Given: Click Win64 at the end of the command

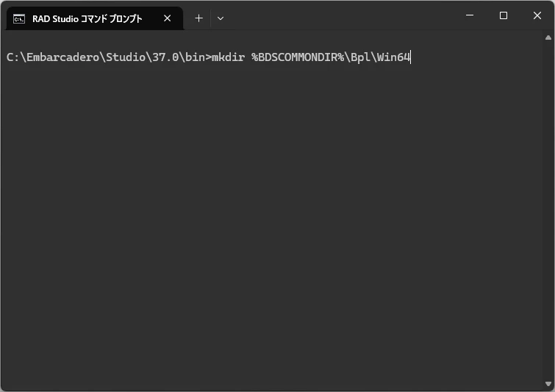Looking at the screenshot, I should pyautogui.click(x=393, y=57).
